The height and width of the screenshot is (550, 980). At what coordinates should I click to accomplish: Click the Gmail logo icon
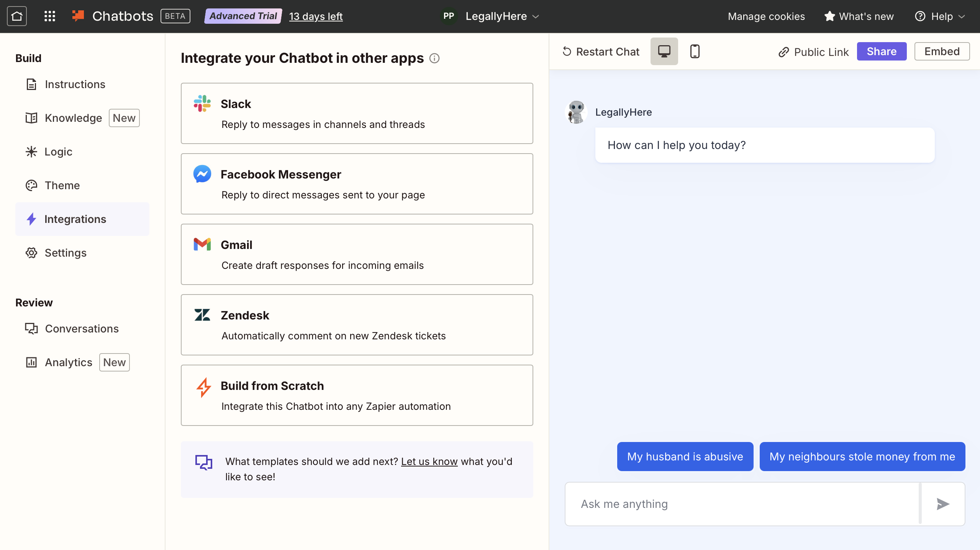coord(202,244)
